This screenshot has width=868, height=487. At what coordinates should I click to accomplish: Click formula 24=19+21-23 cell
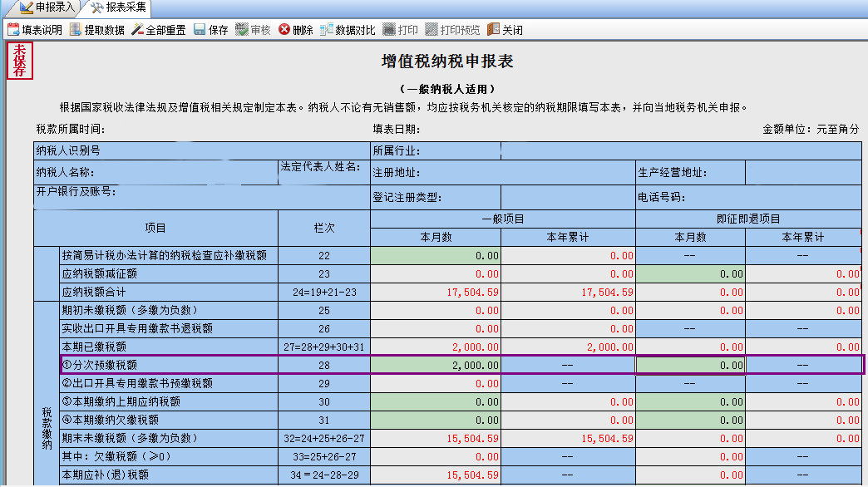[x=324, y=293]
